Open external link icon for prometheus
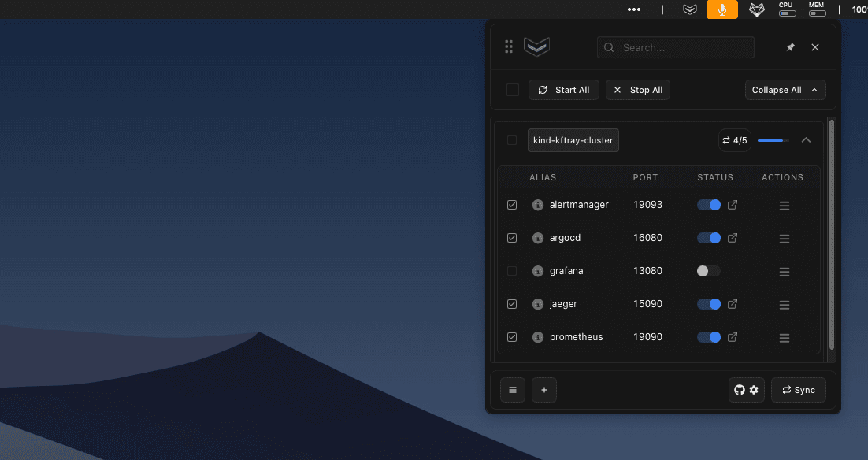868x460 pixels. point(733,337)
